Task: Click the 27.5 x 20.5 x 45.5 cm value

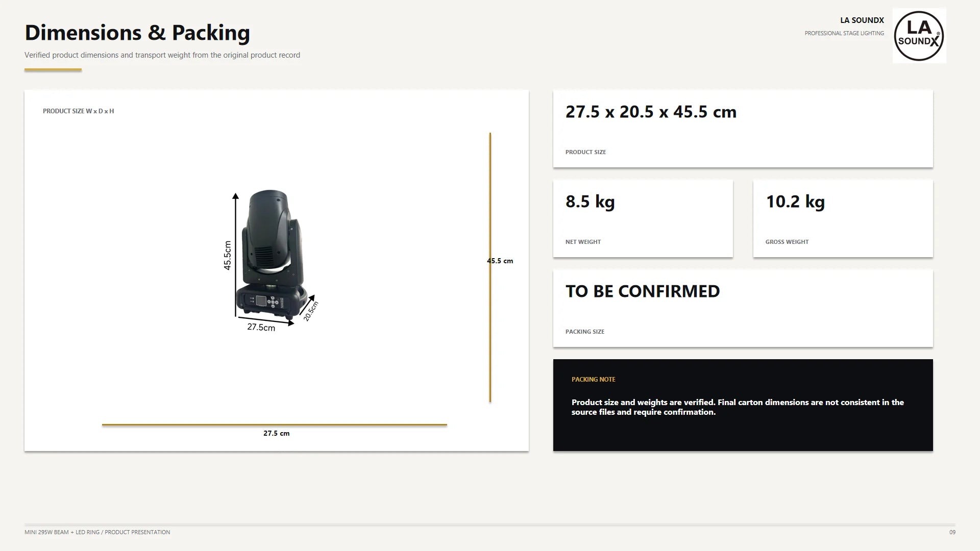Action: pos(651,112)
